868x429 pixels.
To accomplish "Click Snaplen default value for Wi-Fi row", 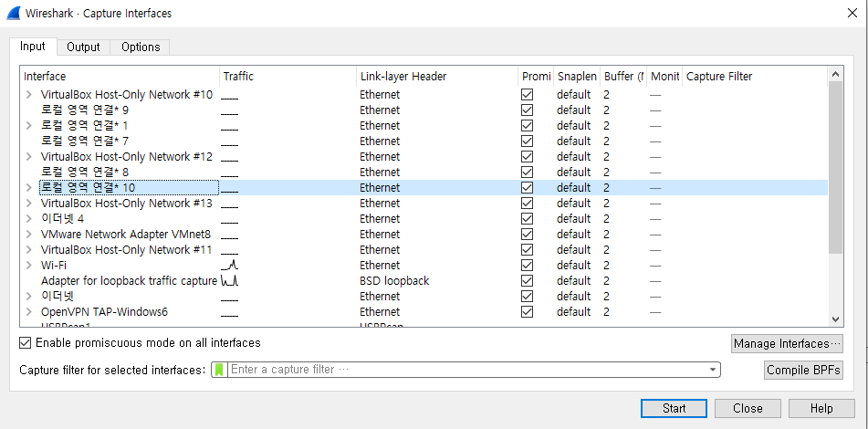I will tap(573, 265).
